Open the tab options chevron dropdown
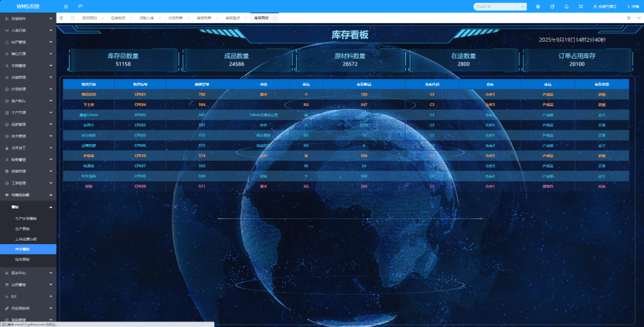 [x=639, y=18]
